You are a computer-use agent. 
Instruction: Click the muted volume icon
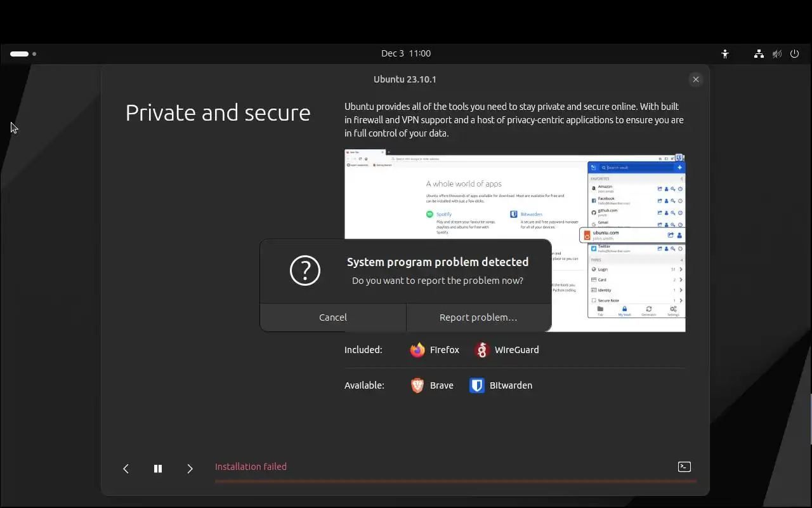tap(777, 54)
